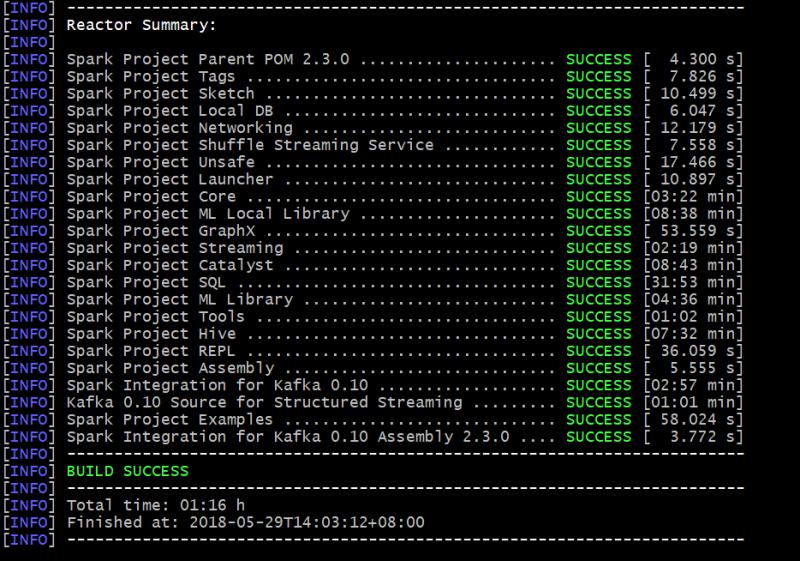Click the Spark Project Tags text
Image resolution: width=800 pixels, height=561 pixels.
tap(151, 76)
